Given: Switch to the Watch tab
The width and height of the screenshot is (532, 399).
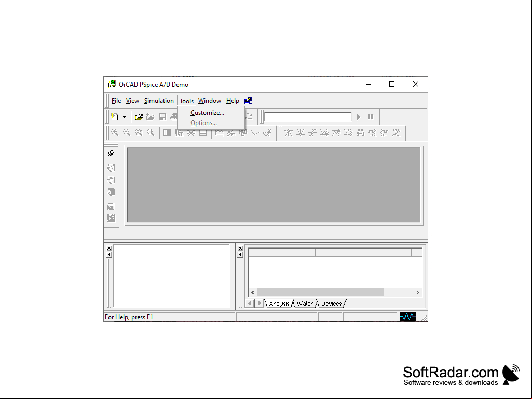Looking at the screenshot, I should [x=305, y=304].
